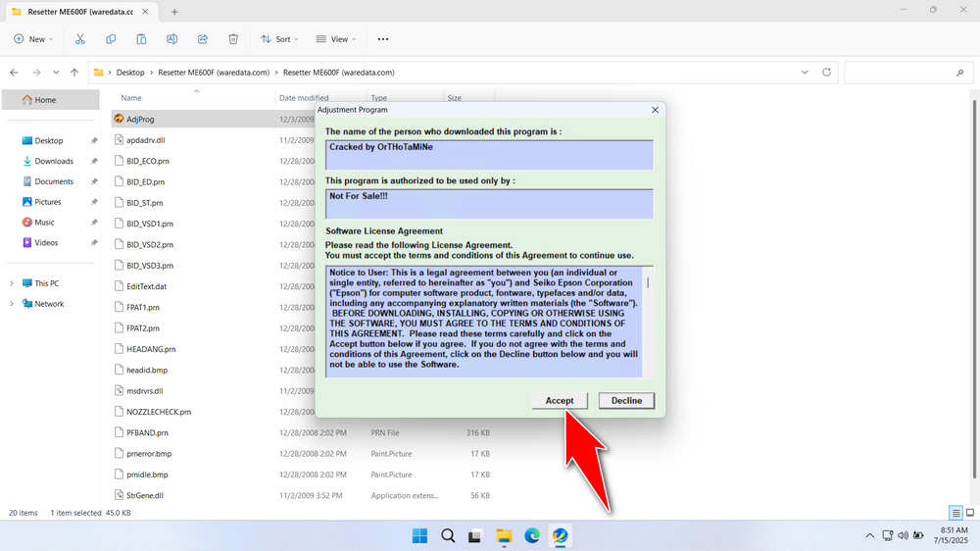Screen dimensions: 980x551
Task: Expand the address bar history dropdown
Action: pos(805,73)
